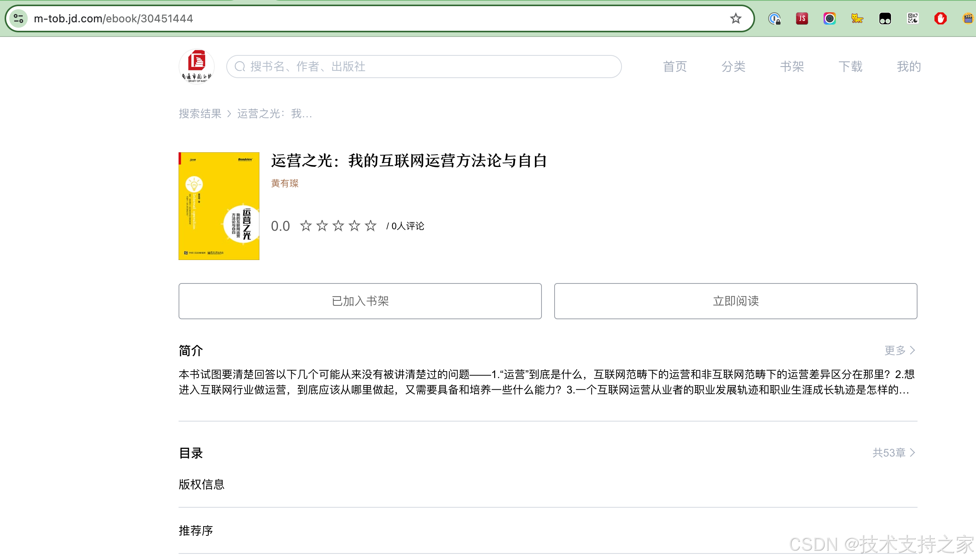Screen dimensions: 976x560
Task: Click the colorful camera lens extension icon
Action: click(x=829, y=18)
